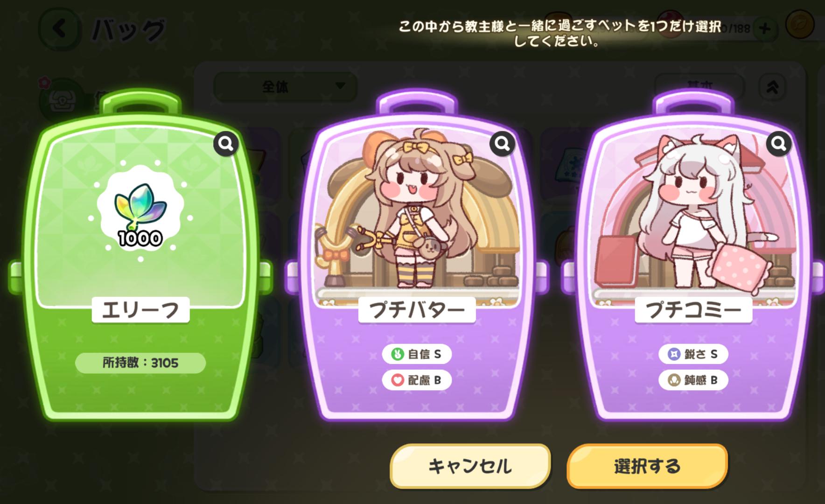Click the 自信 S trait badge
This screenshot has height=504, width=825.
[417, 354]
